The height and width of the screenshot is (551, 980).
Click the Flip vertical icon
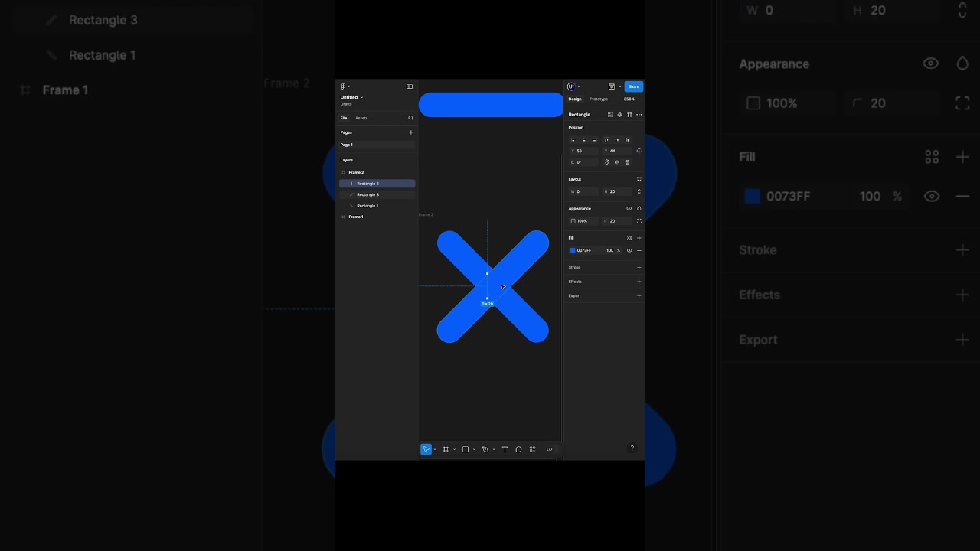click(x=627, y=162)
